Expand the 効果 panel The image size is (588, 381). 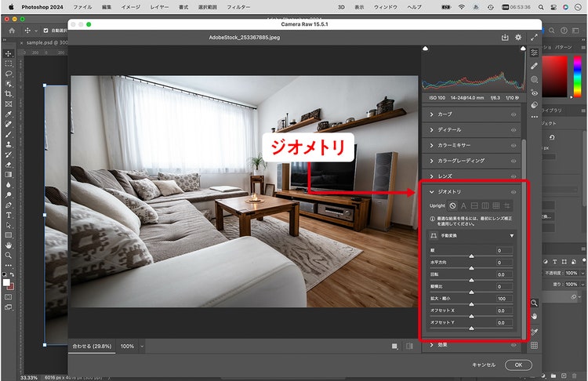pos(432,345)
